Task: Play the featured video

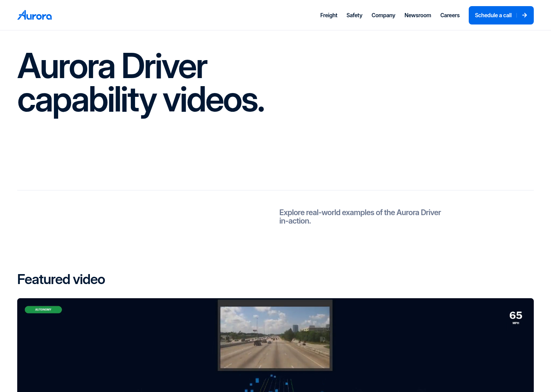Action: tap(275, 345)
